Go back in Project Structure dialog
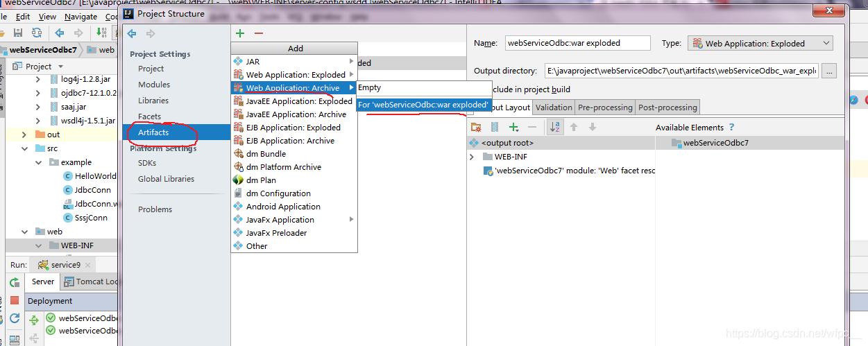 point(132,33)
